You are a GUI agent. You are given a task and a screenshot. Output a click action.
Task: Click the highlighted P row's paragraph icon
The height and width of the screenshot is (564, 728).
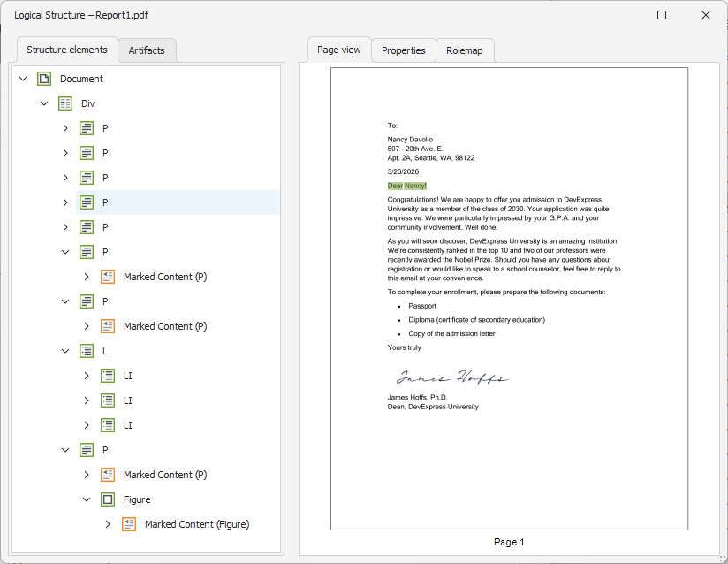pos(87,202)
